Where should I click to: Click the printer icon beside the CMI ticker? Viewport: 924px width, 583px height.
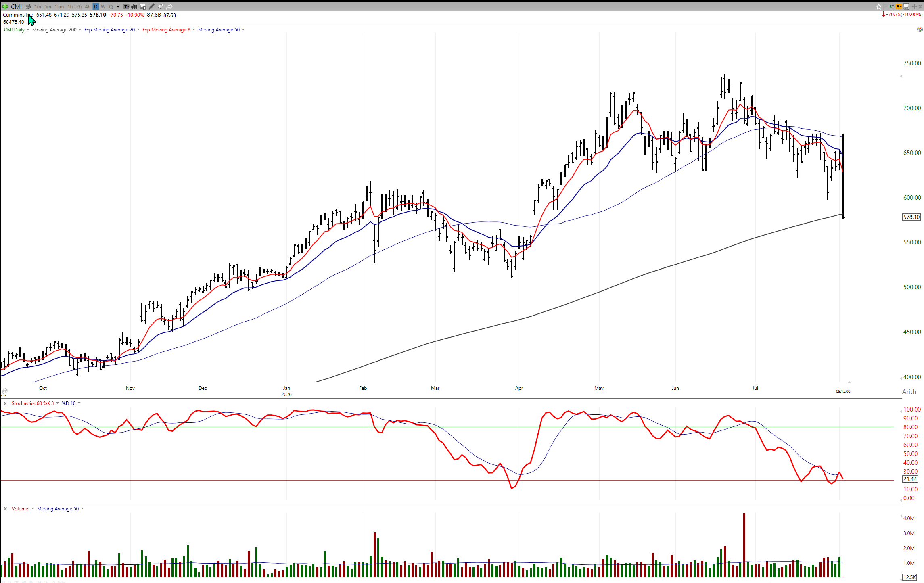[x=28, y=6]
